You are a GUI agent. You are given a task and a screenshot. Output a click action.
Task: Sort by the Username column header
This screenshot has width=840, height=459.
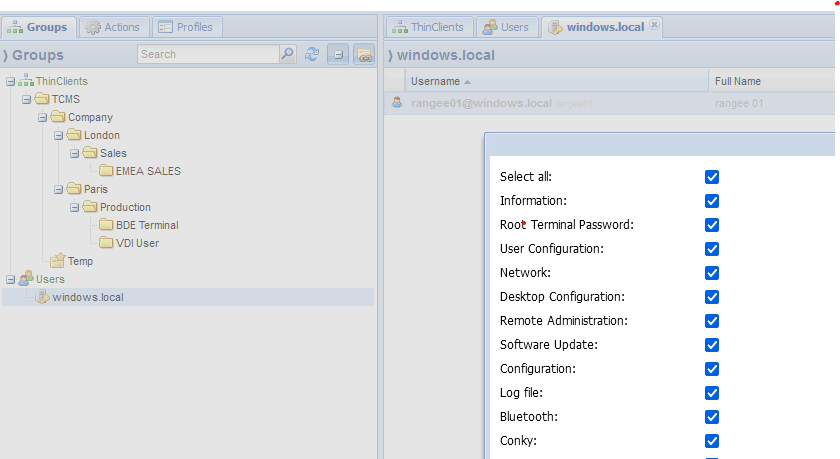coord(435,81)
